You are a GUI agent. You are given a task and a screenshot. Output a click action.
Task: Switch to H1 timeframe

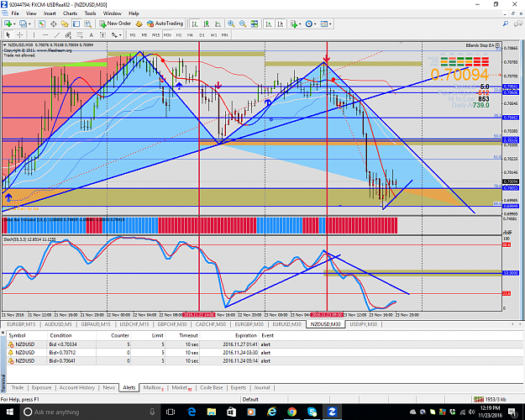[x=179, y=34]
